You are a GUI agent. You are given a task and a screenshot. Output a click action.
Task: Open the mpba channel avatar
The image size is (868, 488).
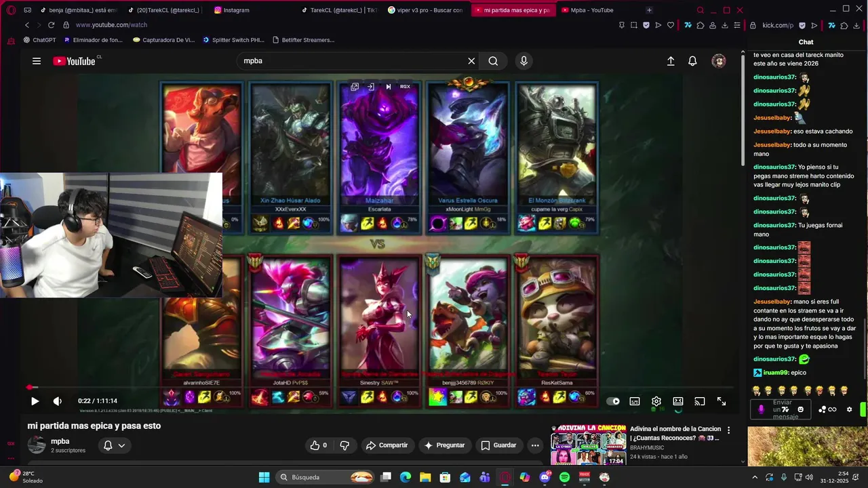point(37,445)
